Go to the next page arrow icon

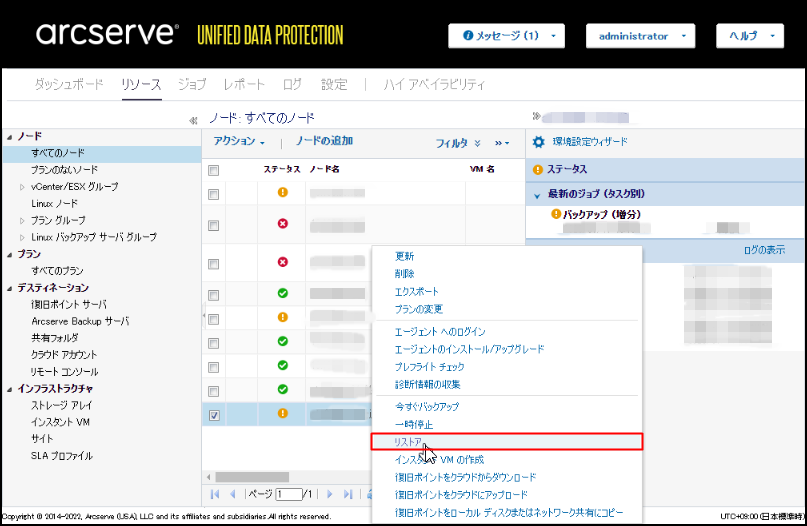pos(330,494)
